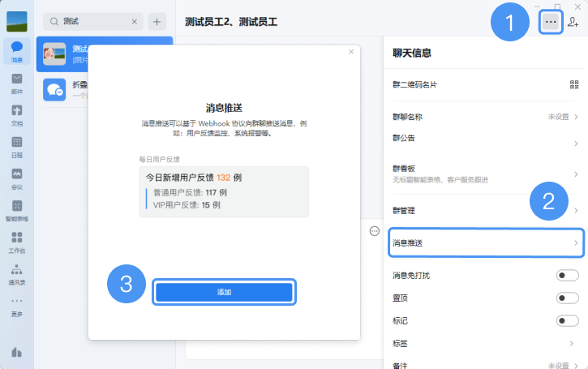This screenshot has width=588, height=369.
Task: Expand the 群管理 group management row
Action: click(576, 211)
